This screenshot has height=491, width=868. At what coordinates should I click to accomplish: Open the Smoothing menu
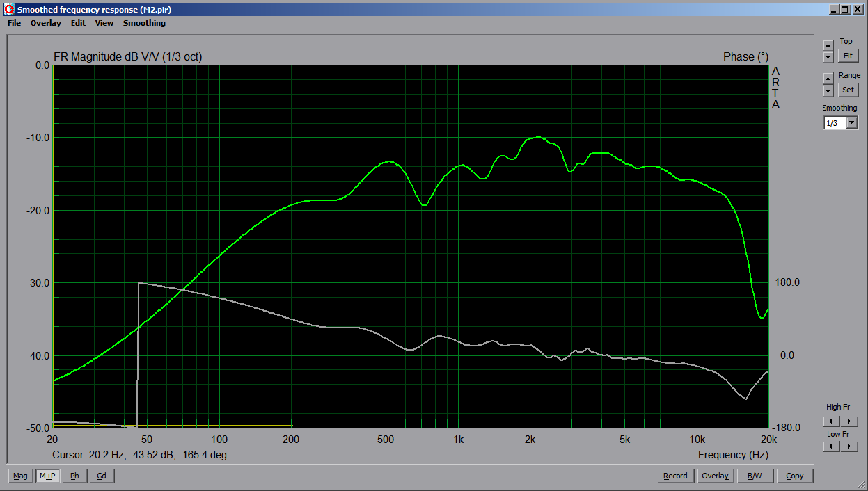[144, 23]
